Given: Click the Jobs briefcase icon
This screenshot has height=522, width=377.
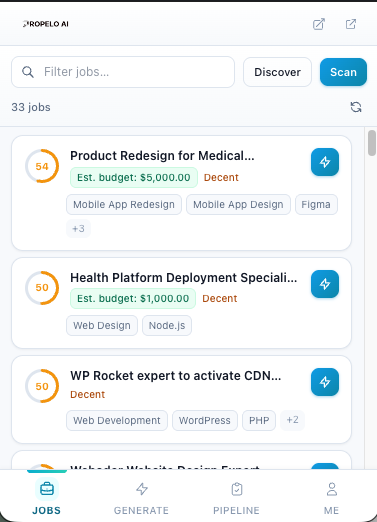Looking at the screenshot, I should [47, 489].
